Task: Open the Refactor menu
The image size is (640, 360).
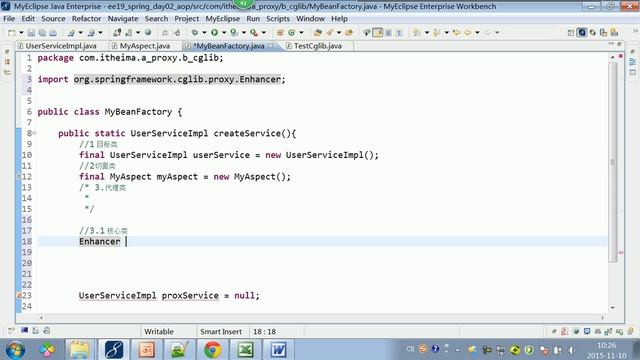Action: point(87,19)
